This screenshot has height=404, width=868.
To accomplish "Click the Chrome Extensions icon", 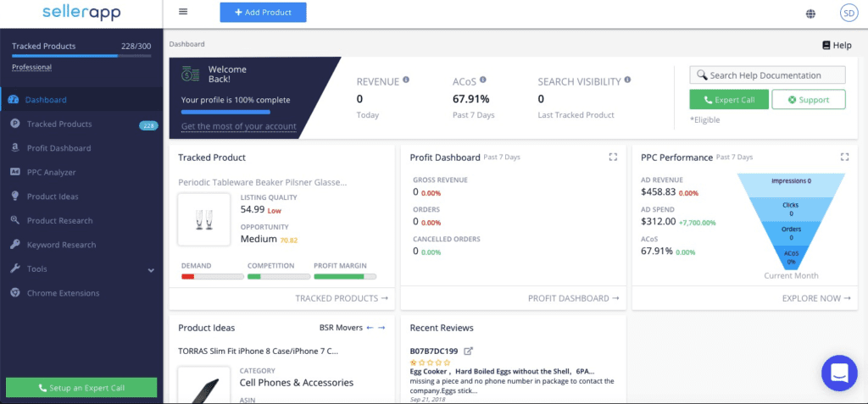I will pyautogui.click(x=15, y=293).
